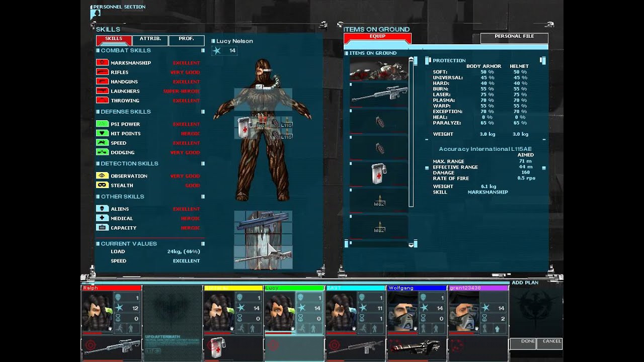644x362 pixels.
Task: Open the Equip tab
Action: click(377, 38)
